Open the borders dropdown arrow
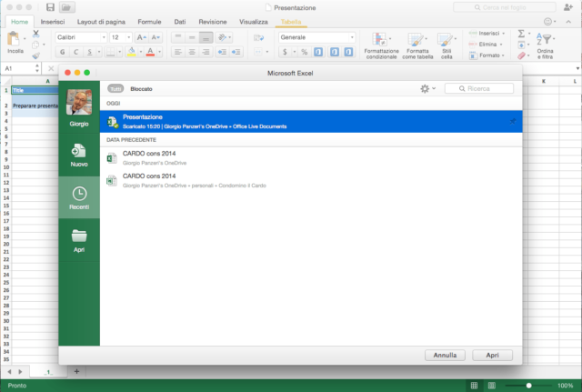 [x=119, y=52]
